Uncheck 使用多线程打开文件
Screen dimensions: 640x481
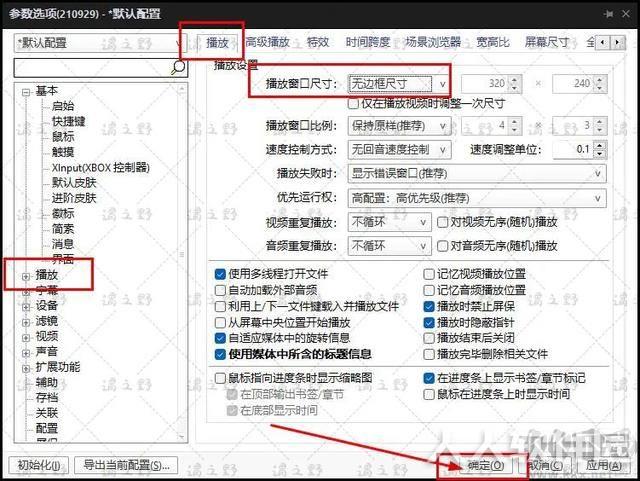coord(220,274)
